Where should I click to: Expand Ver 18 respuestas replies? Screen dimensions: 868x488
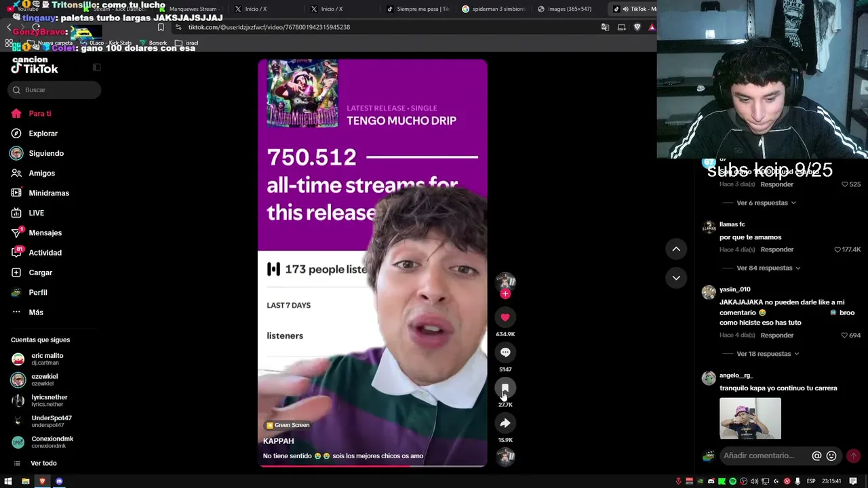point(768,354)
